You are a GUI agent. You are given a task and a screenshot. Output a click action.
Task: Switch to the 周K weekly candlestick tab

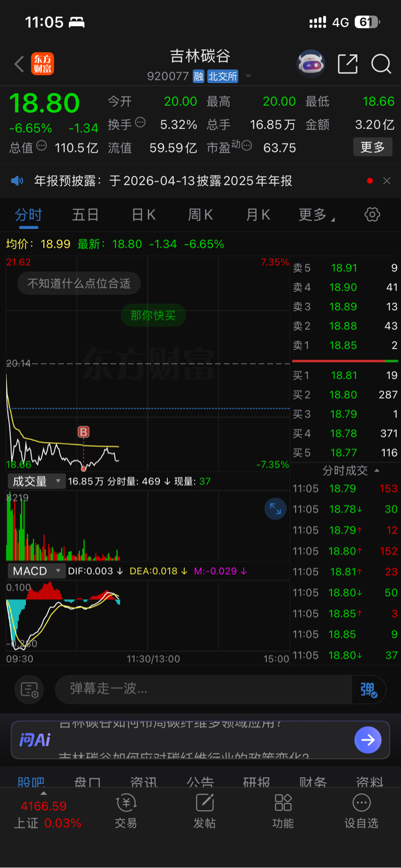(200, 215)
